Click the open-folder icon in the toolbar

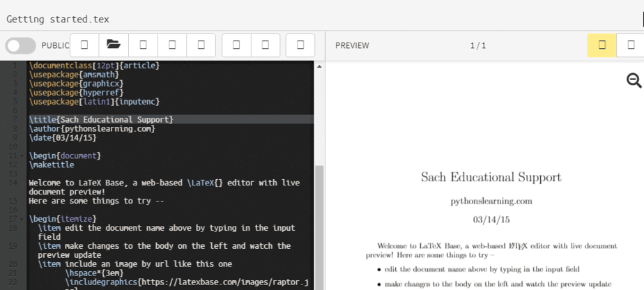tap(114, 45)
